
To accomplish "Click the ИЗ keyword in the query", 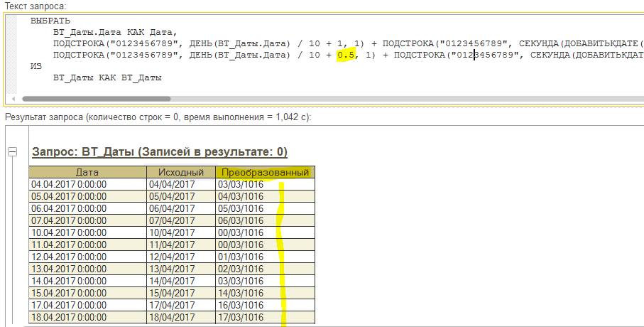I will [x=36, y=66].
